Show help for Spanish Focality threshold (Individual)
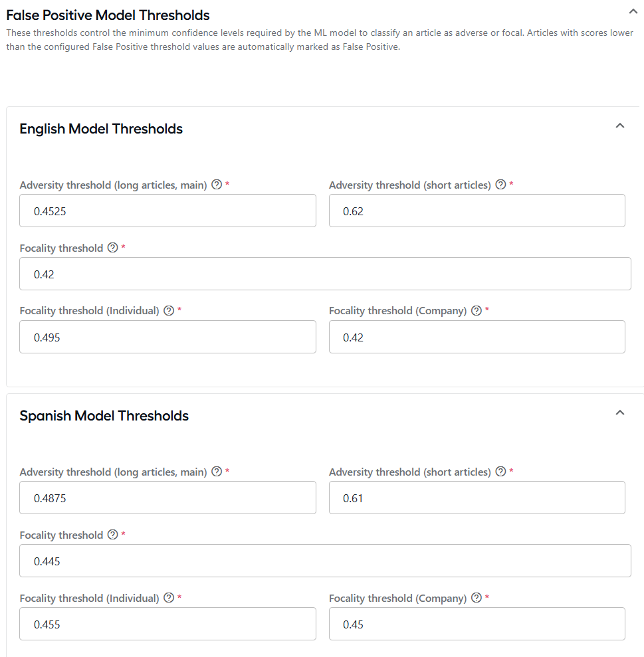The height and width of the screenshot is (657, 644). coord(169,597)
